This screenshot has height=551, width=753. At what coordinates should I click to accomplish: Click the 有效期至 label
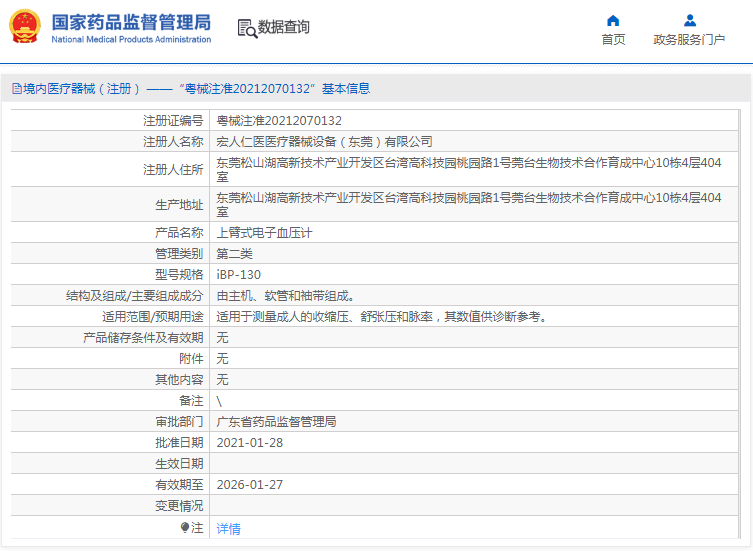tap(179, 485)
